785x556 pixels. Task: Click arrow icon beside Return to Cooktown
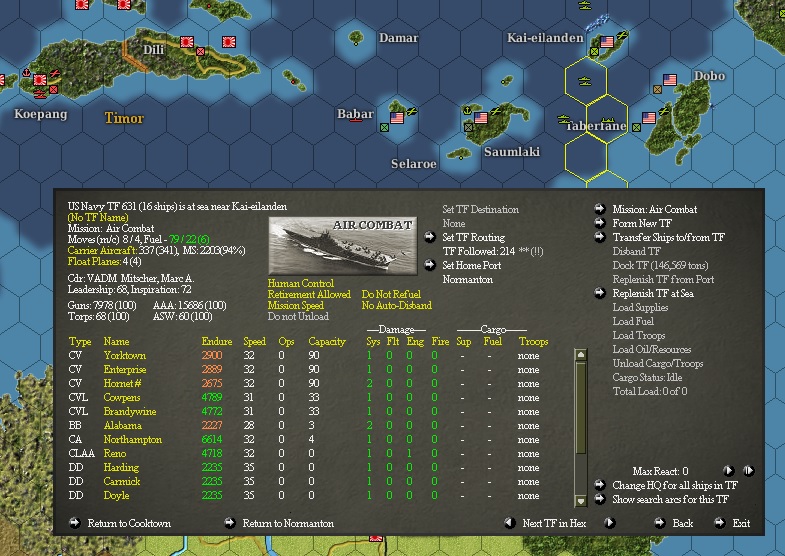point(75,522)
